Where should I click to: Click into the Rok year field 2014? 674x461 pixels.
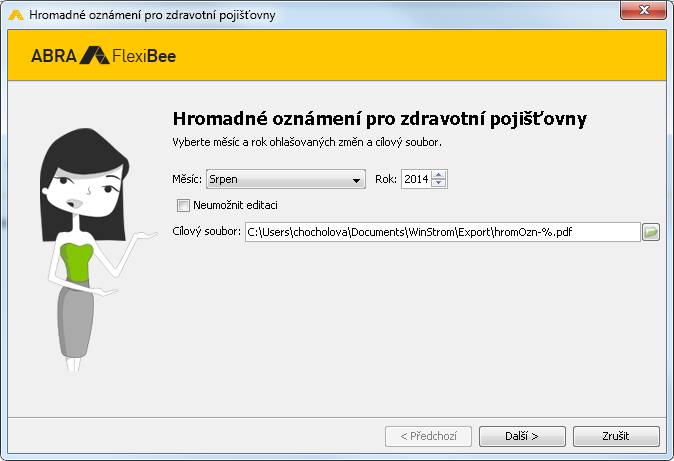(x=417, y=179)
